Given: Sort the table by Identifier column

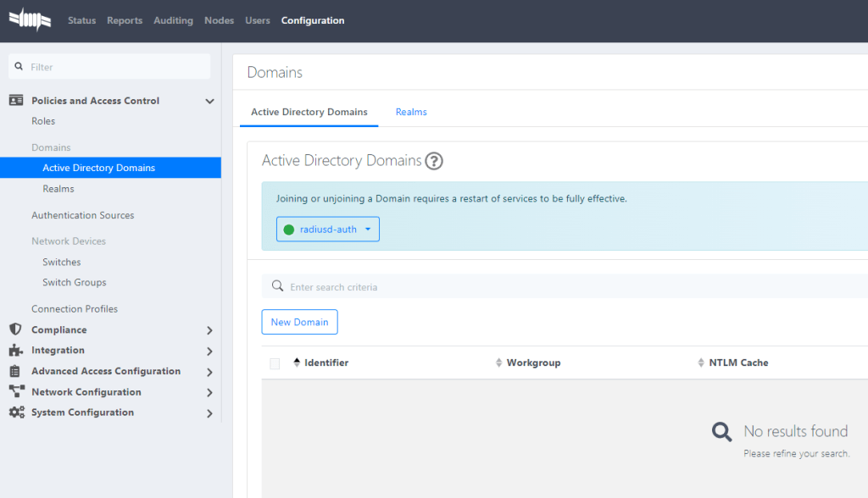Looking at the screenshot, I should point(326,362).
